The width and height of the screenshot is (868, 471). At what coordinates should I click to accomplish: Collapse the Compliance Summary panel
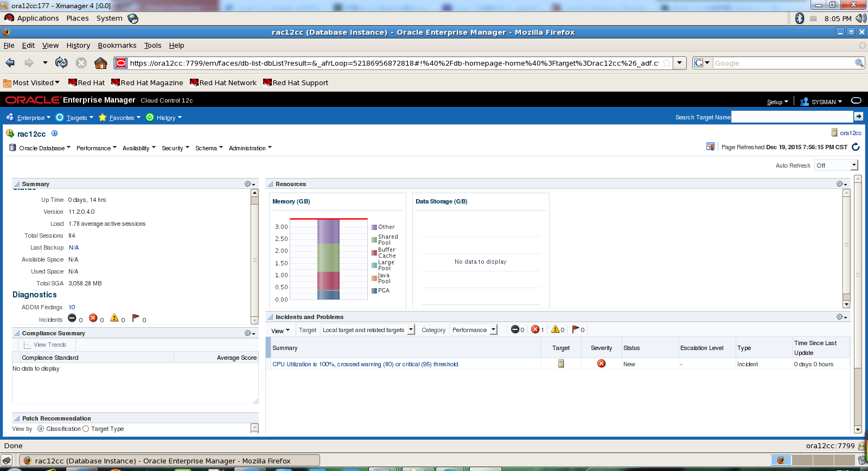[x=16, y=334]
